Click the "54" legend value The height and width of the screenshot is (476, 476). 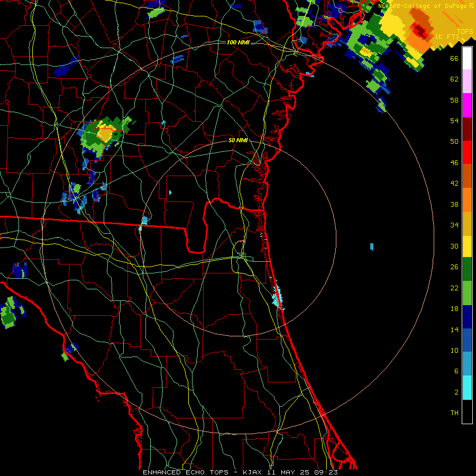[x=454, y=121]
